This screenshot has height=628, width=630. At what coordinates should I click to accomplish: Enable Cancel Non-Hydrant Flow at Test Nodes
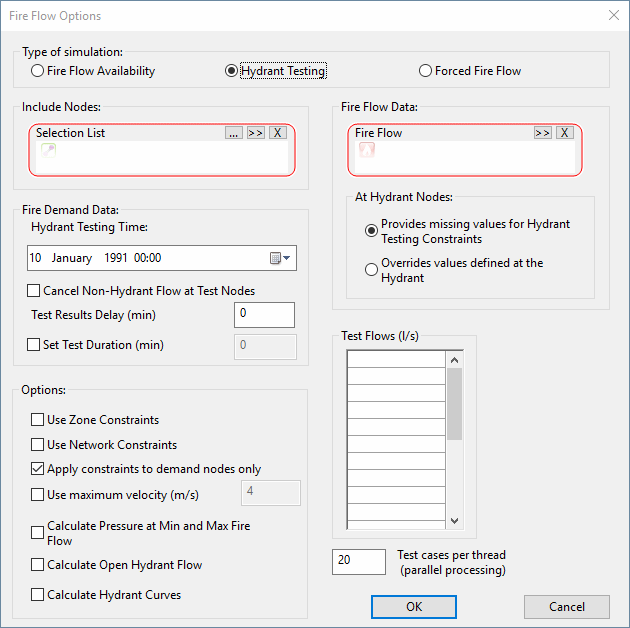pos(34,291)
